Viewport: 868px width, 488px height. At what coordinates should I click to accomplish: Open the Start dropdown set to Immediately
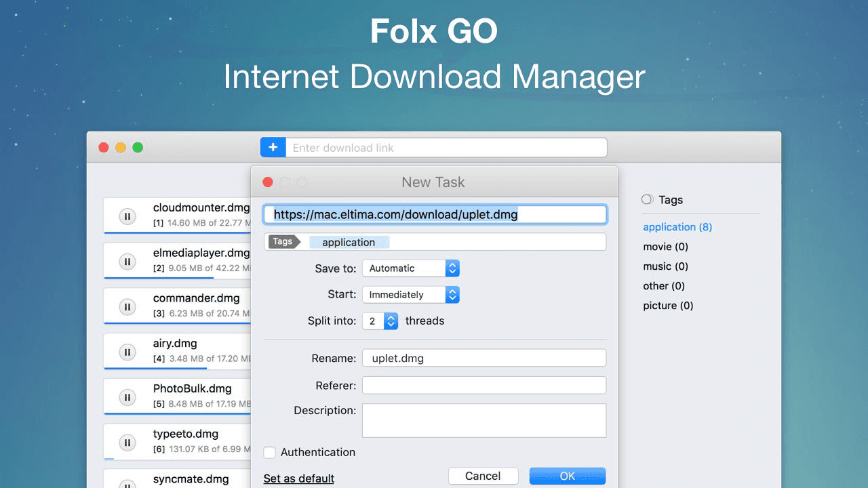pyautogui.click(x=411, y=295)
